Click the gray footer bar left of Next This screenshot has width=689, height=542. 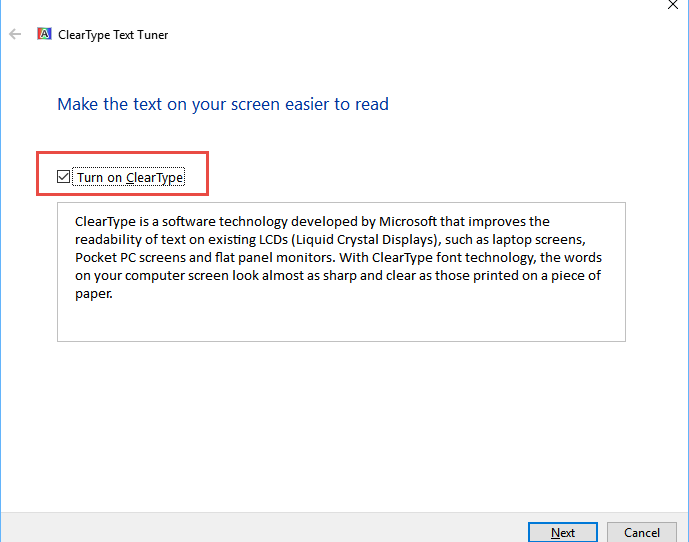tap(264, 527)
